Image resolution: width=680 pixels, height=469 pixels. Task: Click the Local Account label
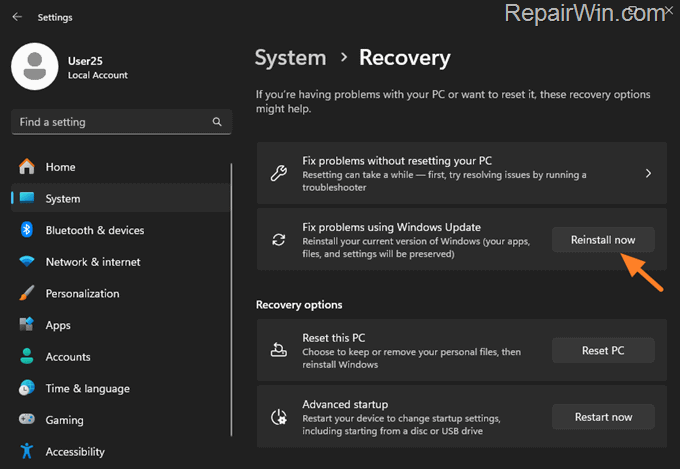pyautogui.click(x=98, y=75)
